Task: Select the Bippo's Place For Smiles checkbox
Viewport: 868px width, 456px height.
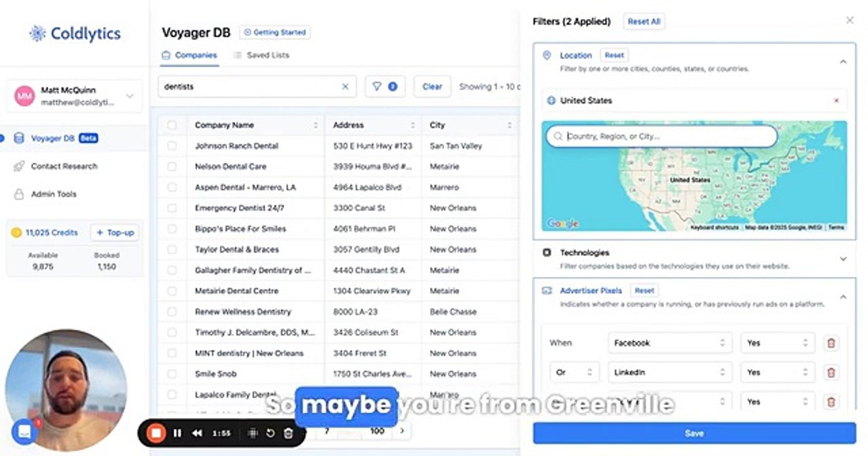Action: (x=172, y=229)
